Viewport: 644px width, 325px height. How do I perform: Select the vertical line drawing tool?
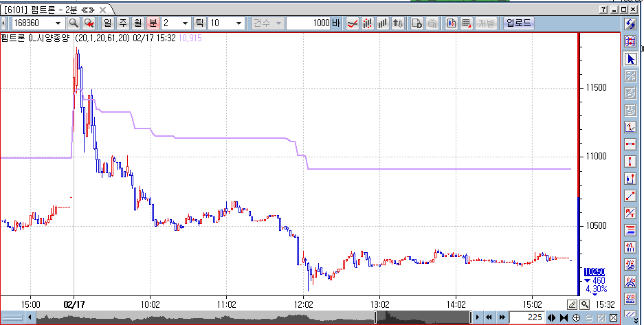[630, 161]
